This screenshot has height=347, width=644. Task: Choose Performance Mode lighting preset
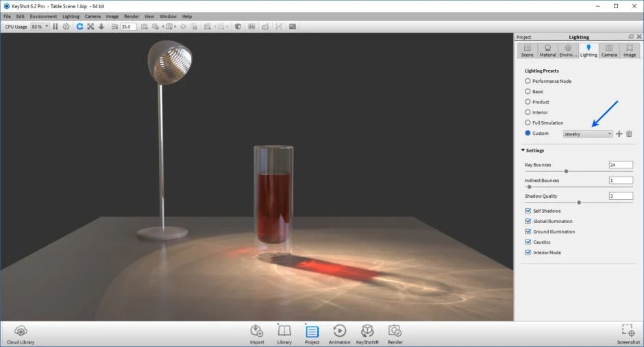click(528, 81)
